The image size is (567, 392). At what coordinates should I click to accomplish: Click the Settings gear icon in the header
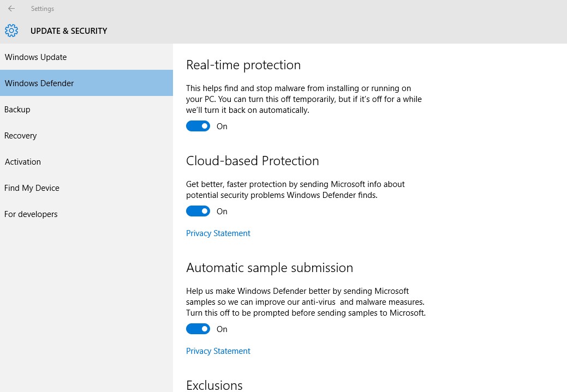coord(11,31)
